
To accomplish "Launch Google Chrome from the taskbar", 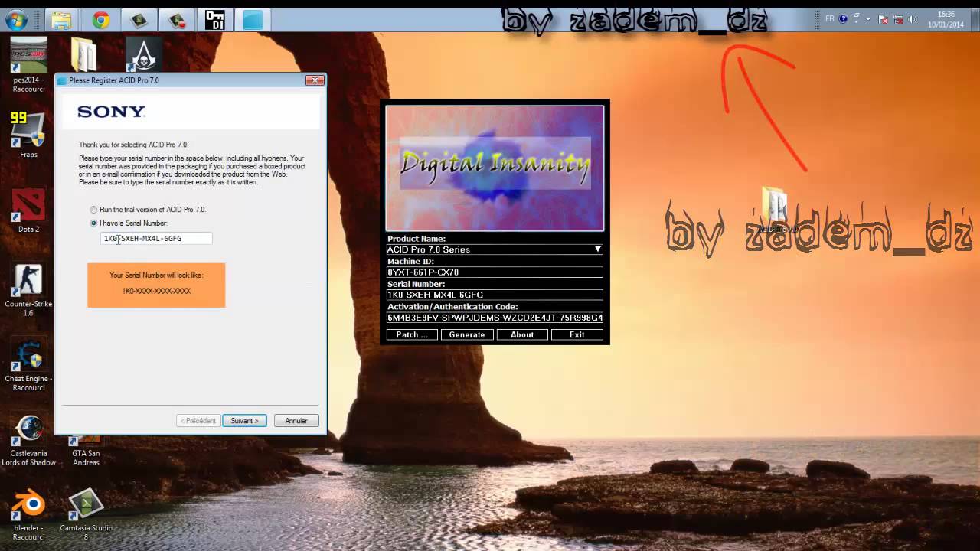I will pyautogui.click(x=100, y=20).
